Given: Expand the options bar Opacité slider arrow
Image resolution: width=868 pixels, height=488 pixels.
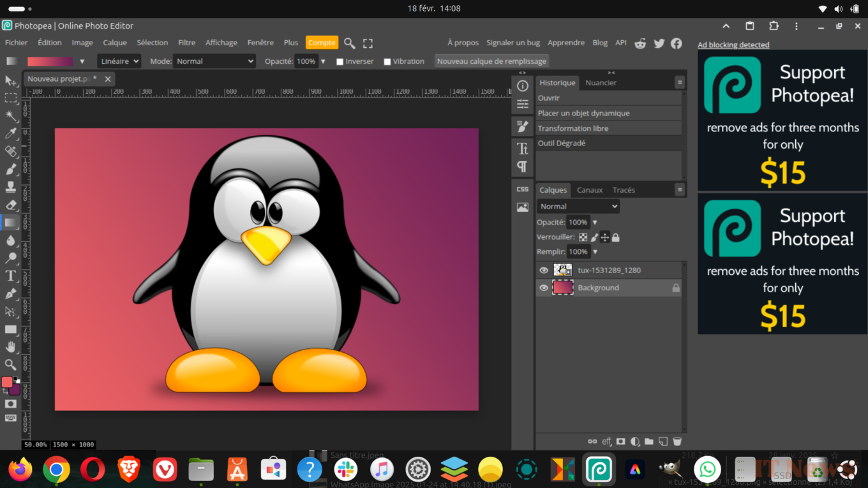Looking at the screenshot, I should point(323,62).
